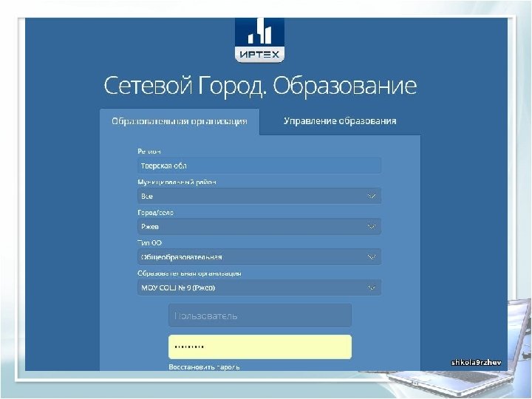532x399 pixels.
Task: Click the Восстановить пароль link
Action: [204, 367]
